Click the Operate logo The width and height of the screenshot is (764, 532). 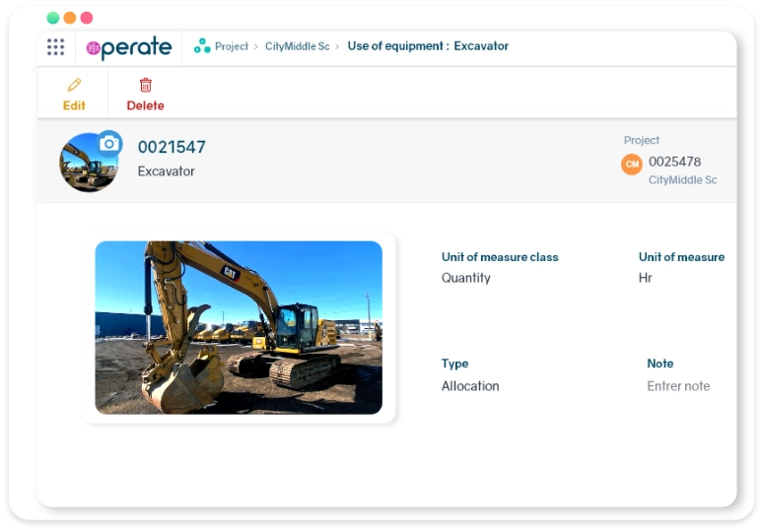click(129, 47)
